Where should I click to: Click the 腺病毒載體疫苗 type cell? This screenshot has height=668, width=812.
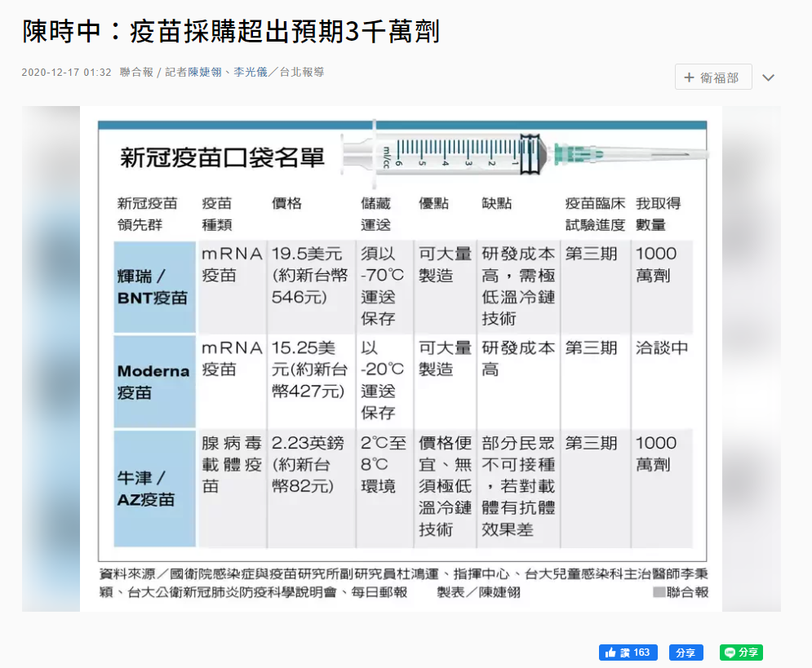coord(232,489)
